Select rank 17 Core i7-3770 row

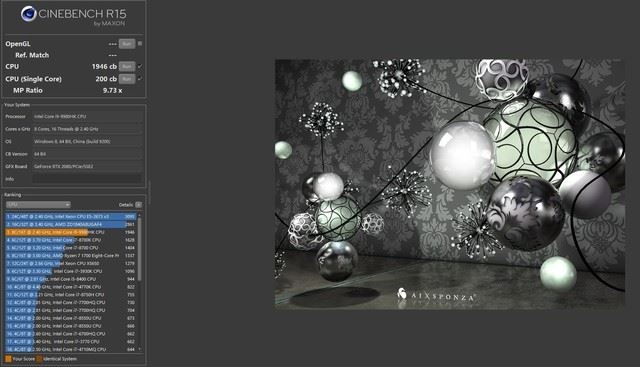71,342
